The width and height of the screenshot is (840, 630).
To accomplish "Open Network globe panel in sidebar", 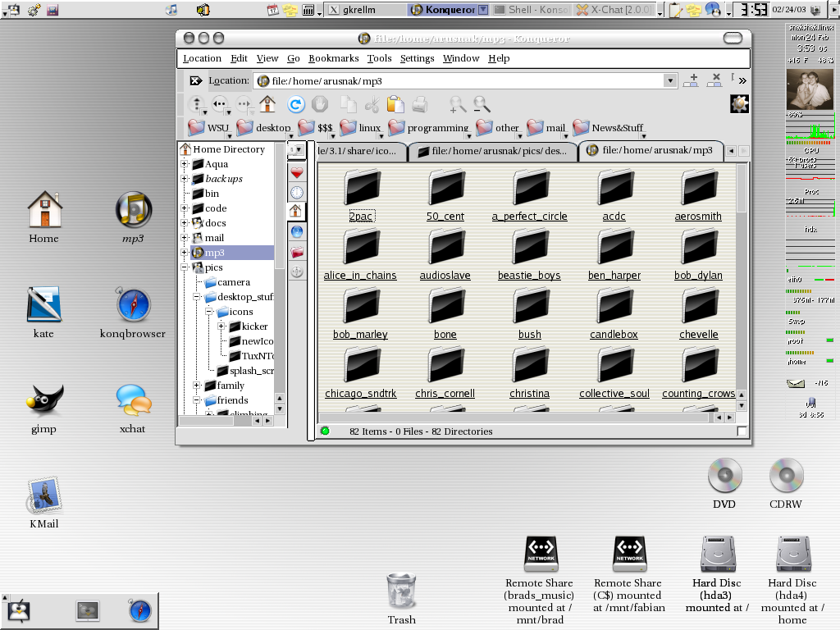I will (x=297, y=231).
